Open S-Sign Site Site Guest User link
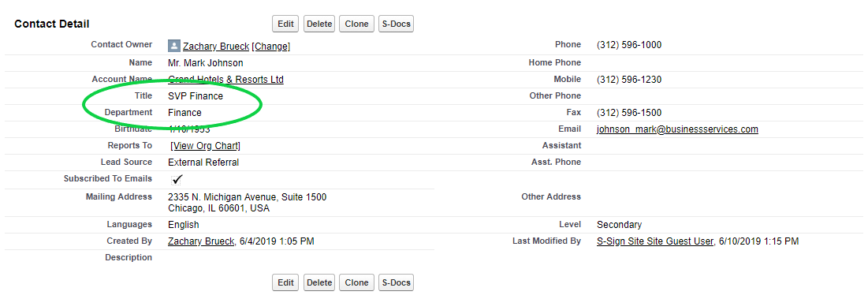Image resolution: width=868 pixels, height=299 pixels. point(655,241)
